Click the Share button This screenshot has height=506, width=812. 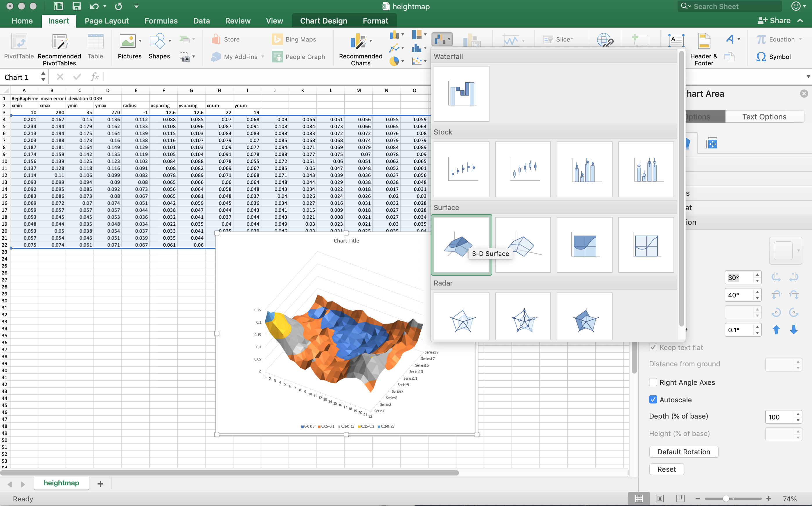[x=774, y=20]
